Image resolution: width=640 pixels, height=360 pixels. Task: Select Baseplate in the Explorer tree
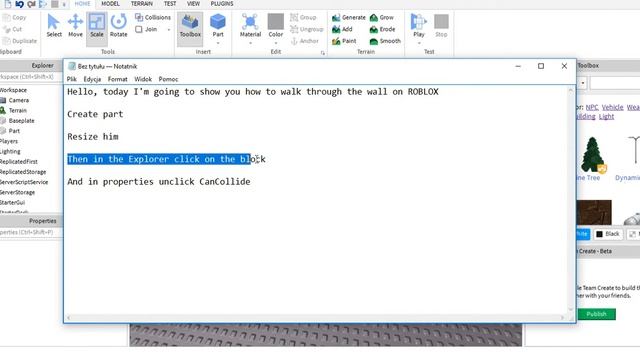coord(22,121)
